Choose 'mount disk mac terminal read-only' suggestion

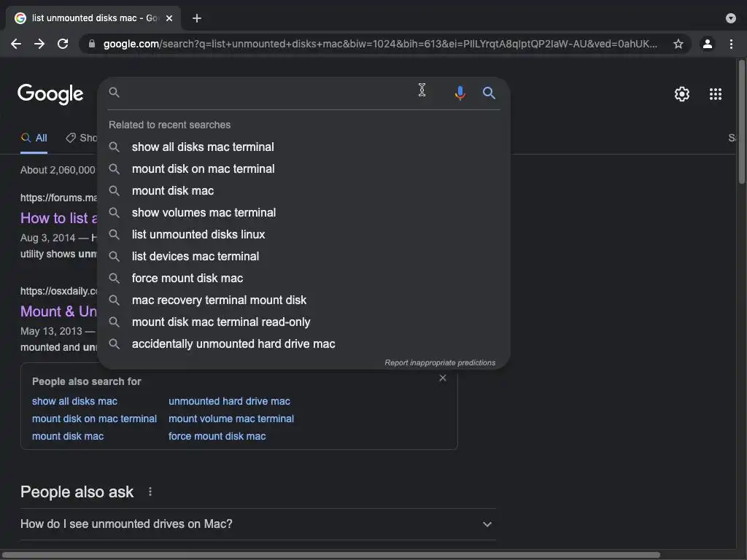pyautogui.click(x=303, y=322)
